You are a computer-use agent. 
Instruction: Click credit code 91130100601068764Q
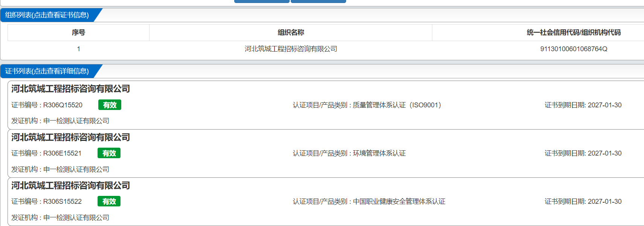pyautogui.click(x=574, y=49)
